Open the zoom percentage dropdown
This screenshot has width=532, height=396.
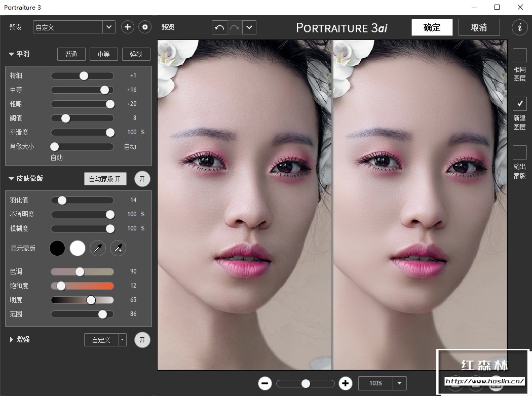[x=399, y=383]
